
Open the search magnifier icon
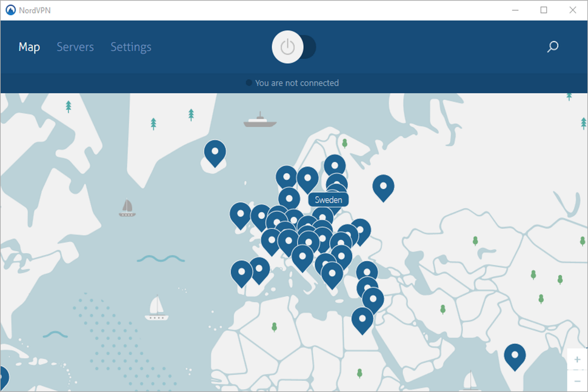pyautogui.click(x=552, y=47)
